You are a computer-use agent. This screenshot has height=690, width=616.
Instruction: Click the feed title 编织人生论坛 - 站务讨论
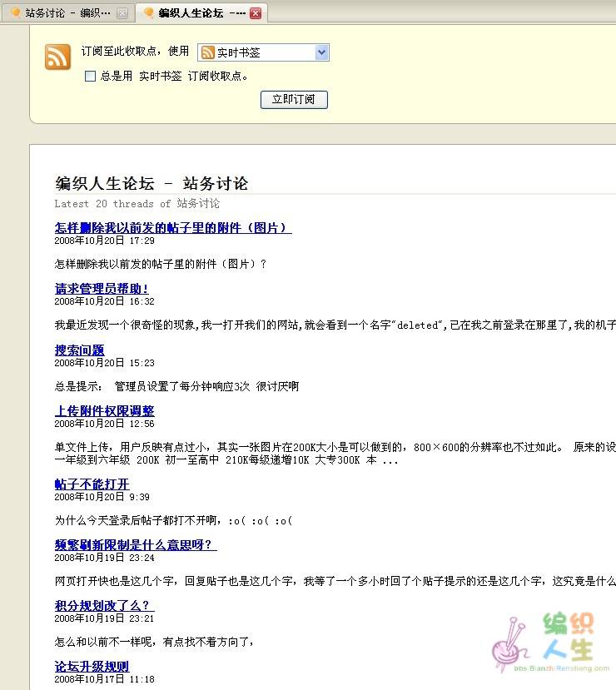tap(152, 183)
